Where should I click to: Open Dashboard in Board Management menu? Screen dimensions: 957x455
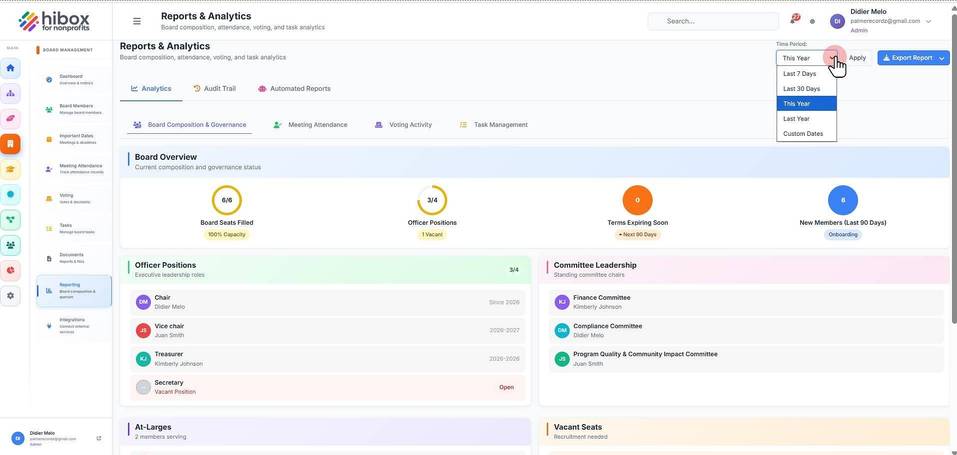(x=73, y=79)
